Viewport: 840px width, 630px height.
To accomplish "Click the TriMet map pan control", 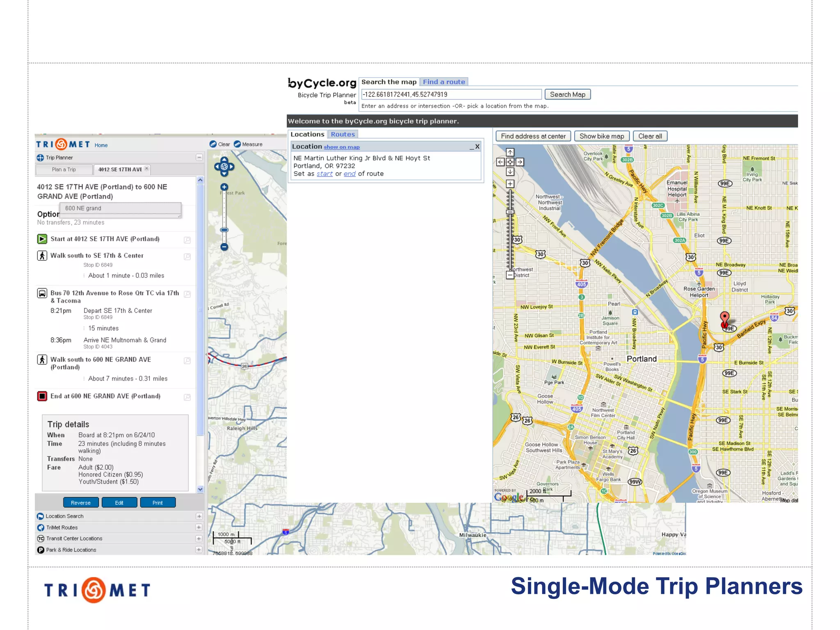I will pos(224,167).
